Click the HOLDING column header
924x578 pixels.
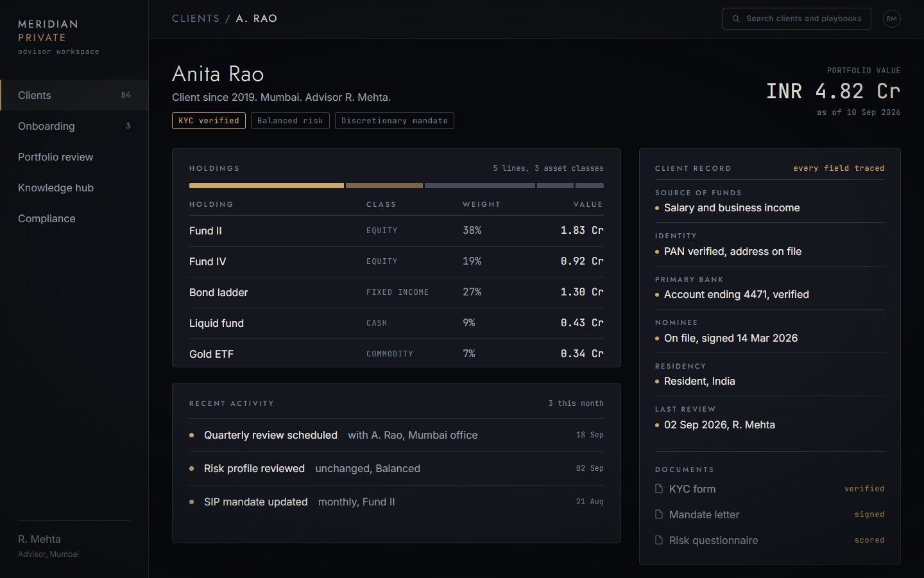211,204
